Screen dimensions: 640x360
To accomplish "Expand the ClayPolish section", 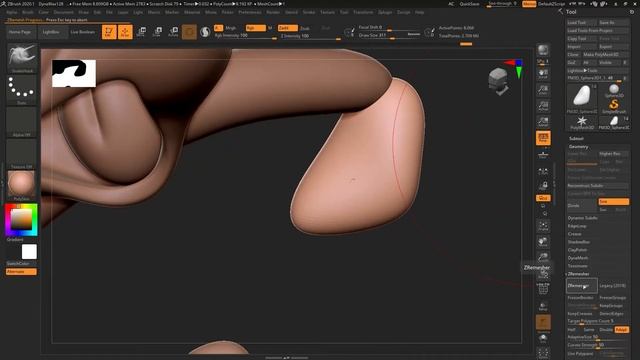I will [577, 250].
